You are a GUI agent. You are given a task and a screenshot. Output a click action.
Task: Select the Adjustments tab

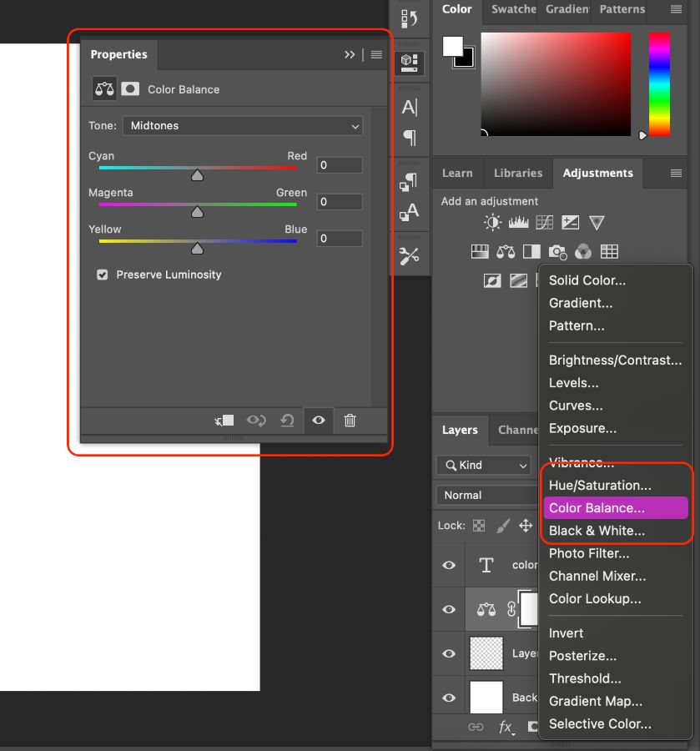597,173
